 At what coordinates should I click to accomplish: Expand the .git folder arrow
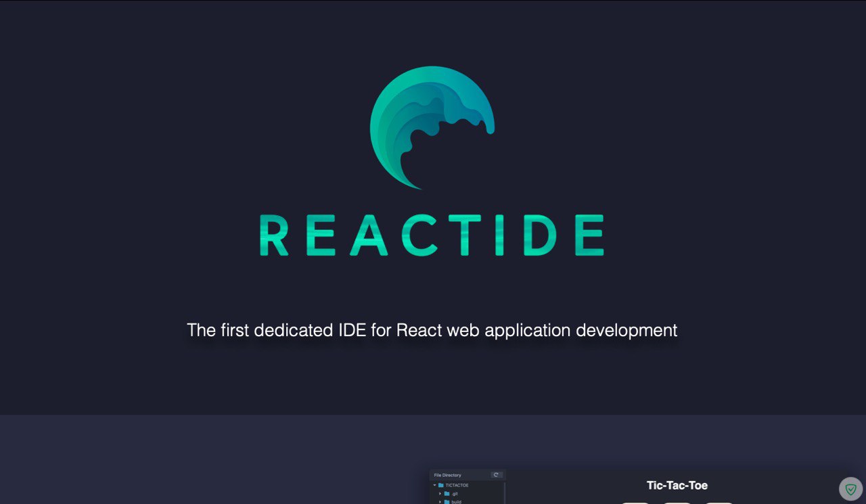point(440,494)
